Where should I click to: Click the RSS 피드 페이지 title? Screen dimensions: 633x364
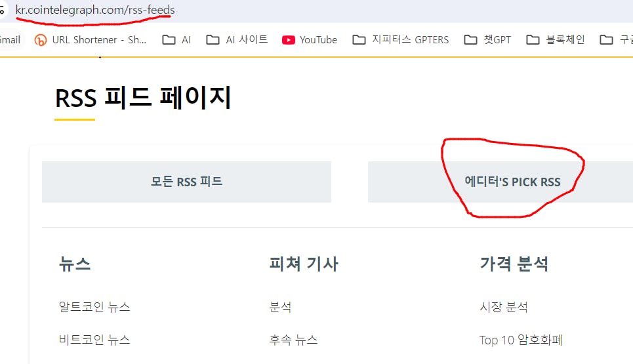click(143, 98)
